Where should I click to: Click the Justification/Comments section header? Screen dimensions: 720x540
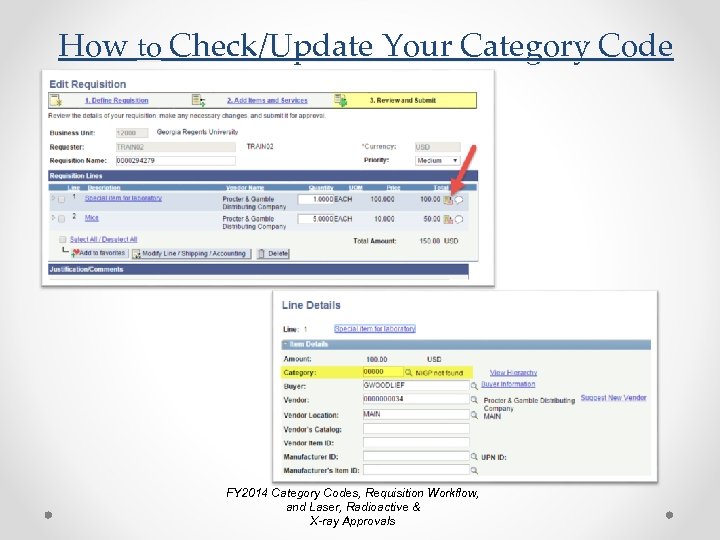pos(259,270)
